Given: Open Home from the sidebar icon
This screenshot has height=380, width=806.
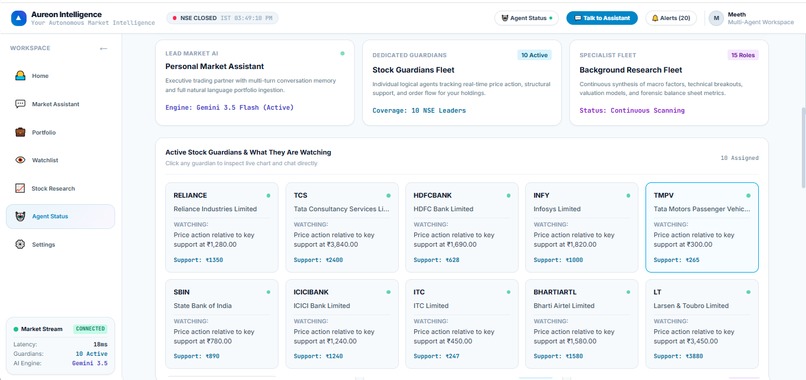Looking at the screenshot, I should coord(20,76).
